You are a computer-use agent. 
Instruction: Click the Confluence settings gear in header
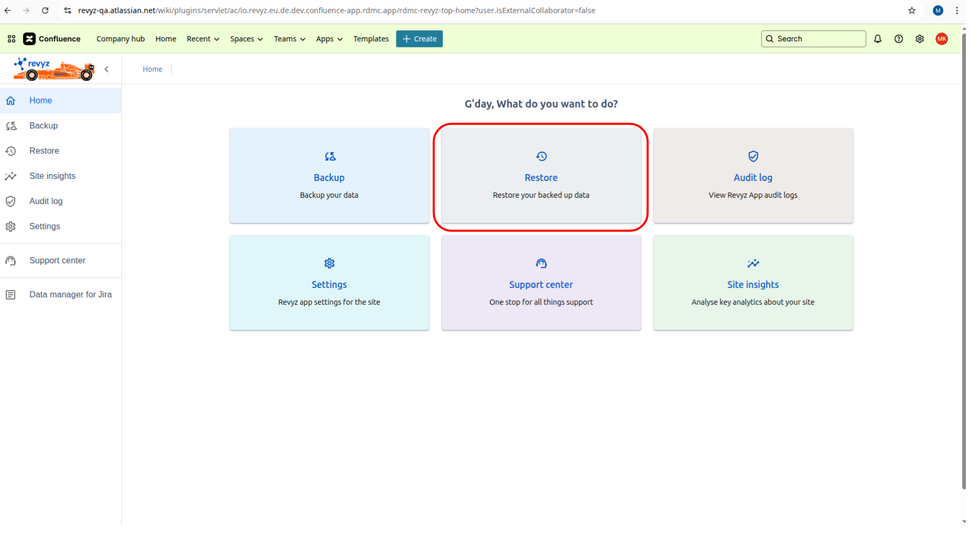pos(919,39)
